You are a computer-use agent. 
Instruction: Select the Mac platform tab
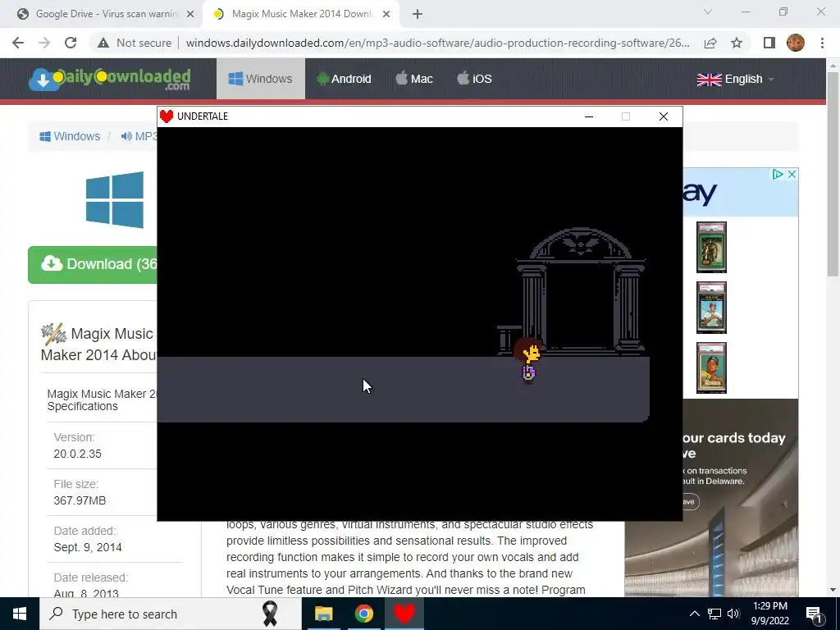click(414, 79)
